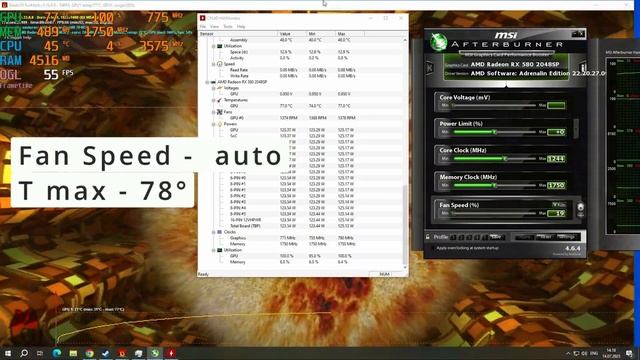Click the Powers bulb icon in HWMonitor

(220, 124)
